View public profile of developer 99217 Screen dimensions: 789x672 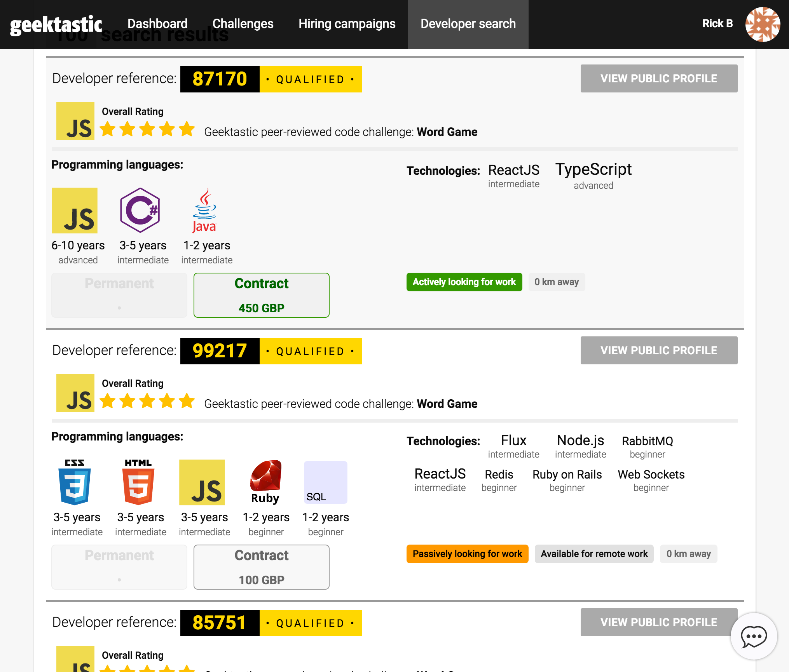coord(659,350)
